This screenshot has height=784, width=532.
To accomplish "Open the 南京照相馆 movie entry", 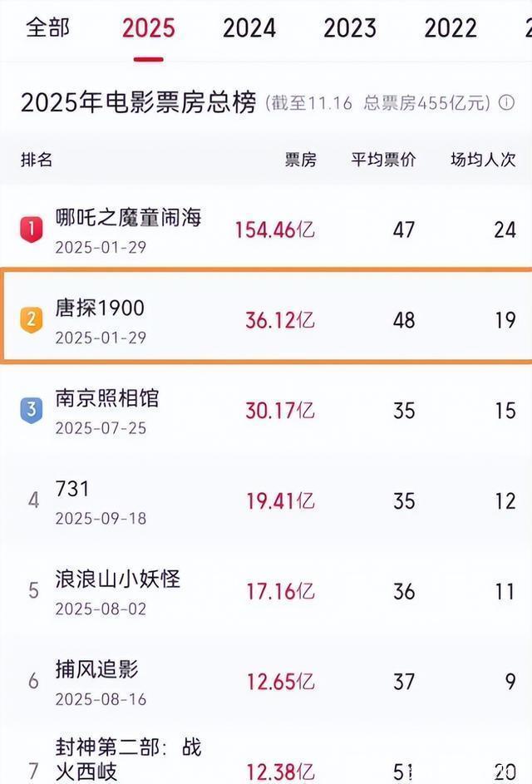I will click(106, 398).
